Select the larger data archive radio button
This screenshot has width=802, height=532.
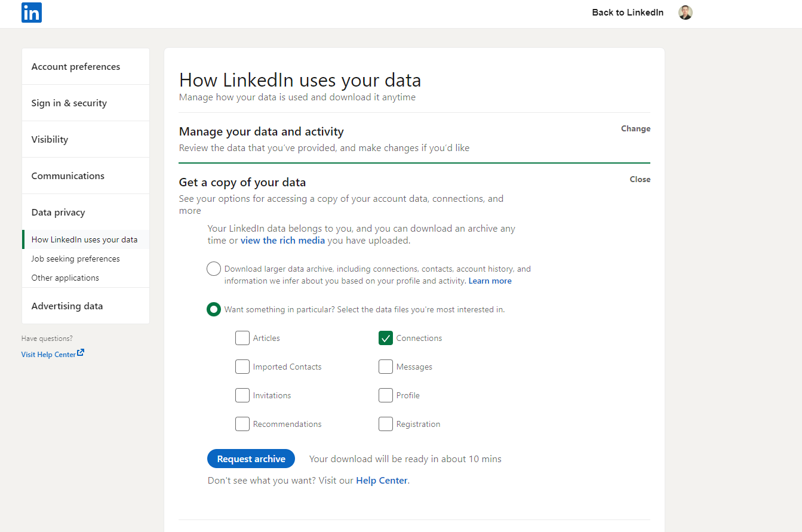pos(213,268)
